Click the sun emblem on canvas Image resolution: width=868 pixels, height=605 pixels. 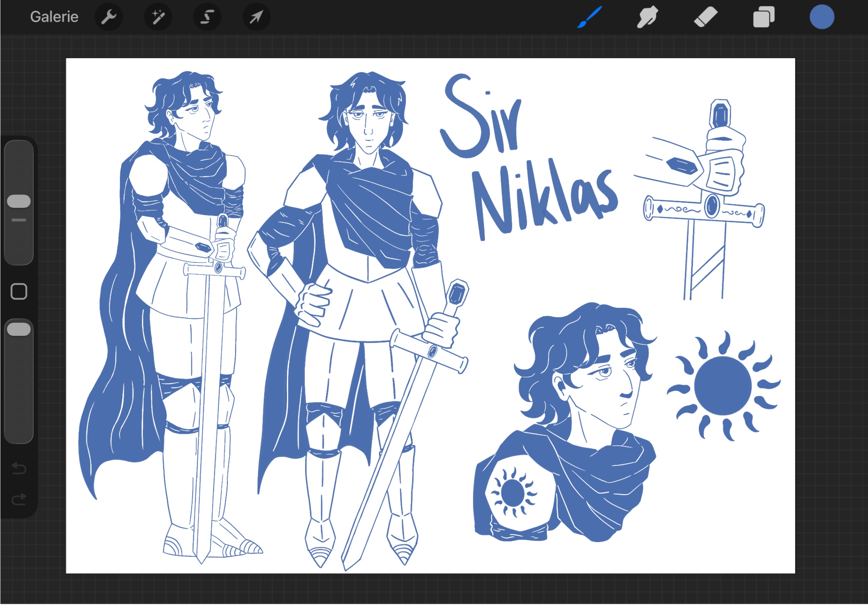[x=722, y=386]
